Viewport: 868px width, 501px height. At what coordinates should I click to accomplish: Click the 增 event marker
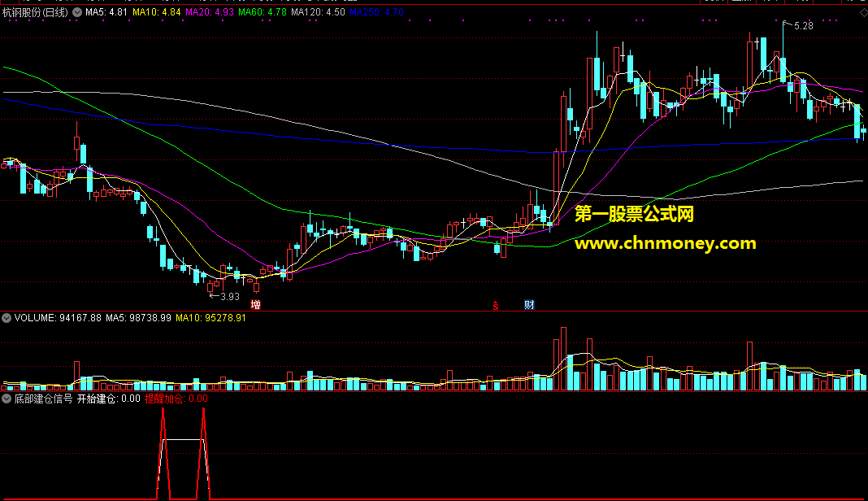(x=255, y=304)
